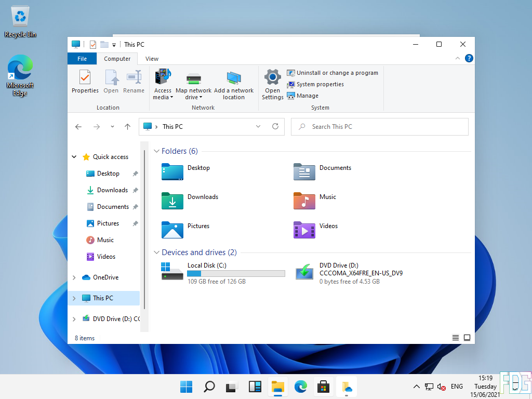This screenshot has height=399, width=532.
Task: Click the pin icon beside Pictures
Action: (136, 223)
